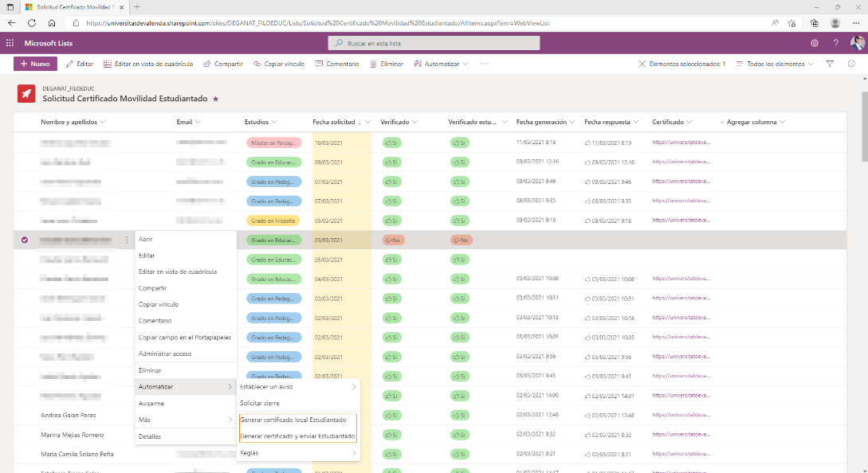Open the settings gear icon
Image resolution: width=868 pixels, height=473 pixels.
pos(814,43)
